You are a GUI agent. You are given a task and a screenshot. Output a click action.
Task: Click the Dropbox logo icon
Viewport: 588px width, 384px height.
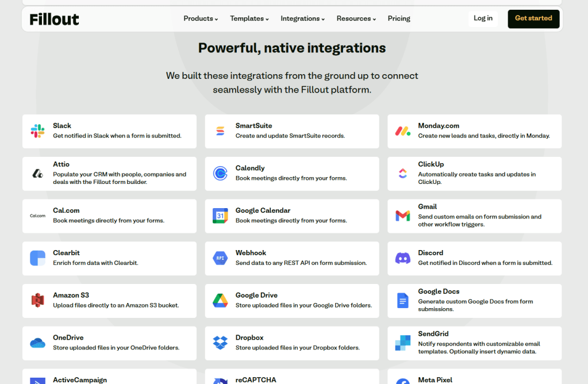(x=220, y=343)
